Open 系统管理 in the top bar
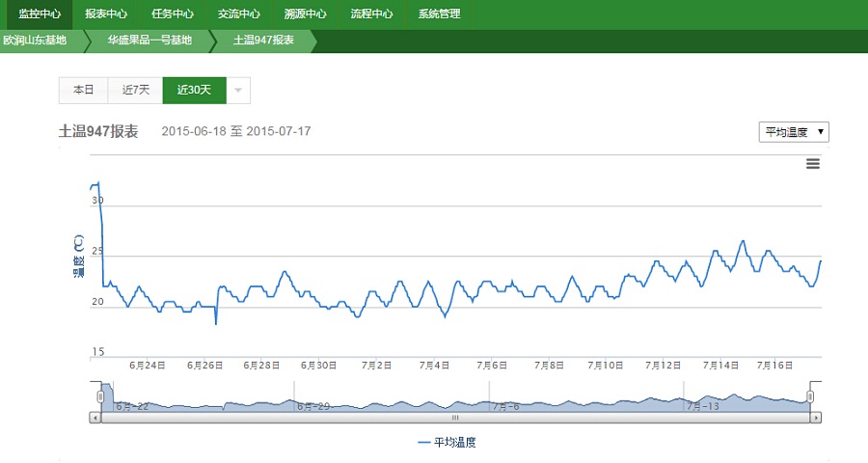Image resolution: width=868 pixels, height=463 pixels. tap(439, 14)
